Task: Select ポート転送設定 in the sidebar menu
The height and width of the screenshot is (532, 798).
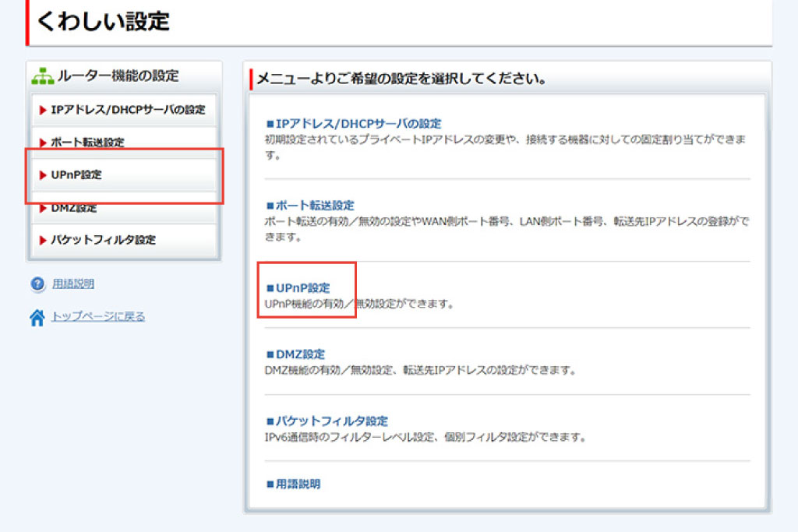Action: (x=87, y=143)
